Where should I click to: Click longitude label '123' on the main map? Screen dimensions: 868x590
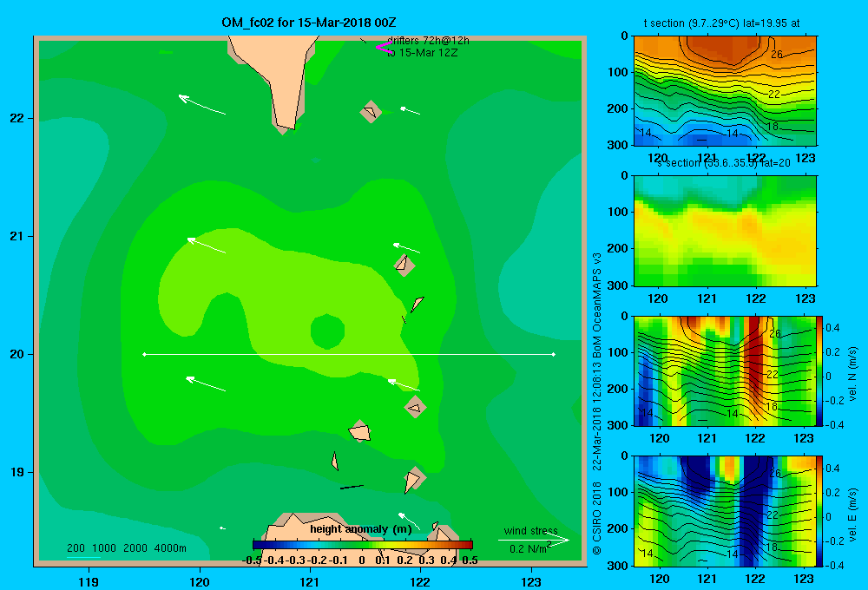tap(531, 581)
